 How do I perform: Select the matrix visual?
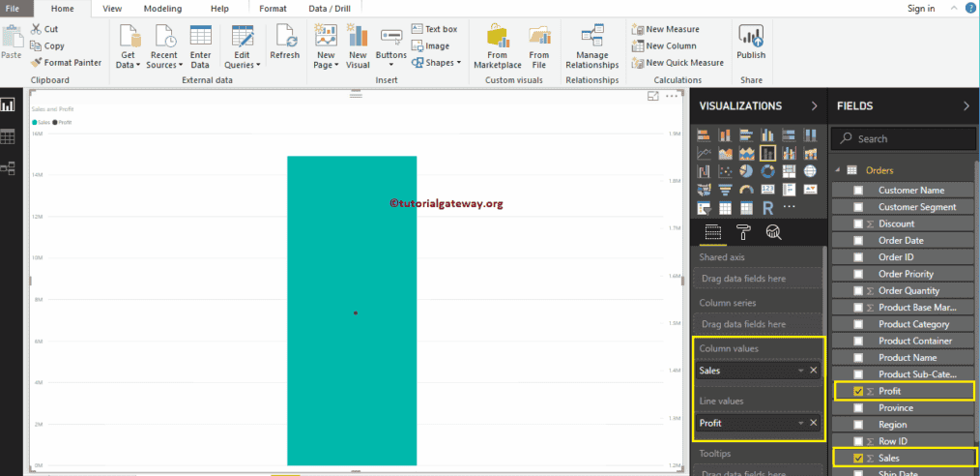pyautogui.click(x=747, y=208)
